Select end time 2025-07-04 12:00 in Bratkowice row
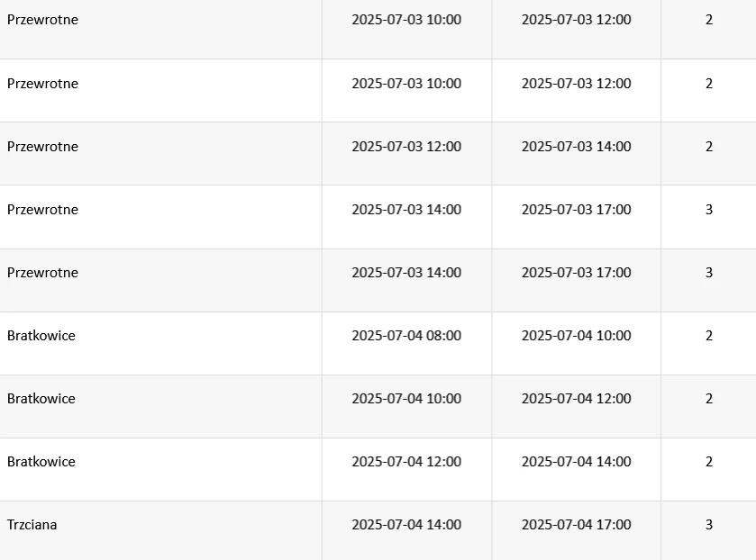This screenshot has height=560, width=756. (x=576, y=399)
